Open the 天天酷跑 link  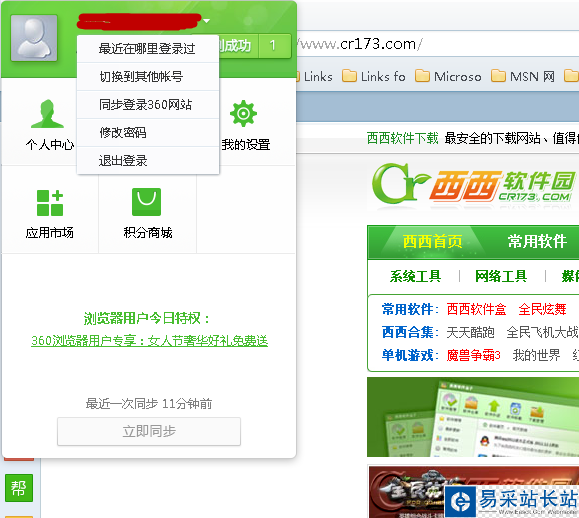pyautogui.click(x=470, y=332)
